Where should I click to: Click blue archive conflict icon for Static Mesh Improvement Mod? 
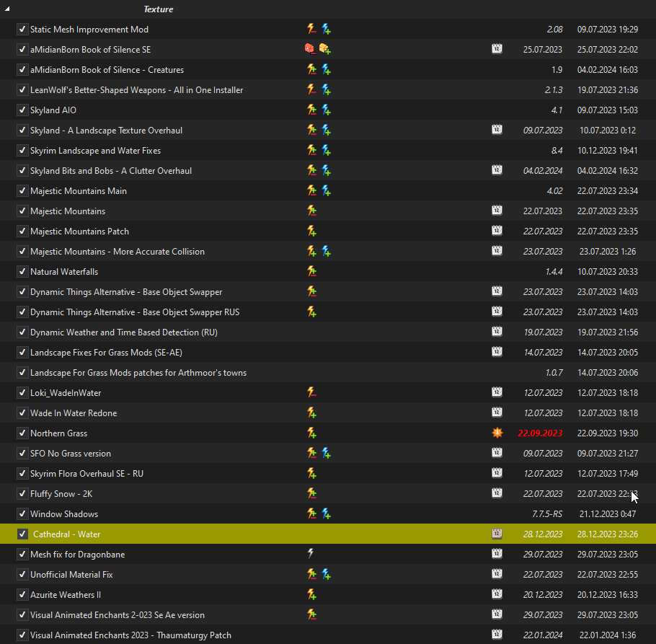coord(327,29)
